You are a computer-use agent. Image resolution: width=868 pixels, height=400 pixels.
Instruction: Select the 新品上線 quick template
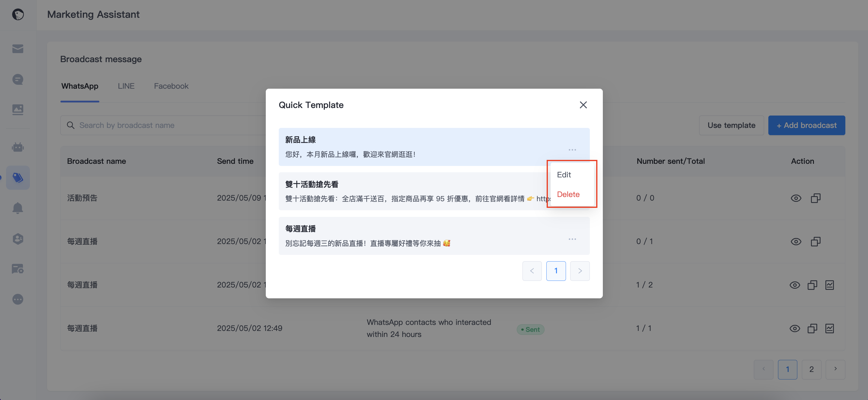[434, 147]
